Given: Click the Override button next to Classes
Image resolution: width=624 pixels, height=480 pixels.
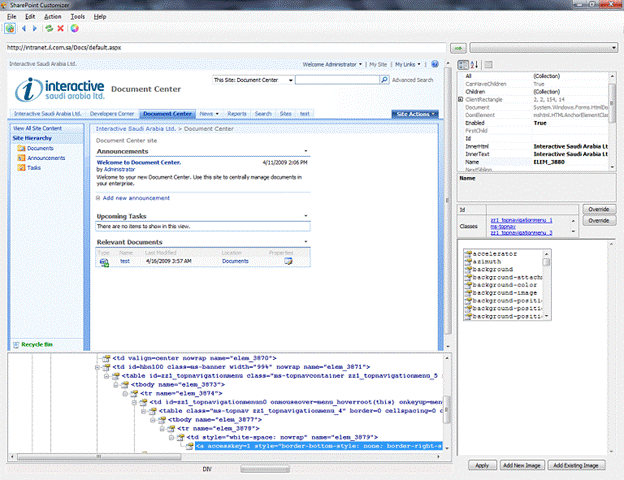Looking at the screenshot, I should (599, 220).
